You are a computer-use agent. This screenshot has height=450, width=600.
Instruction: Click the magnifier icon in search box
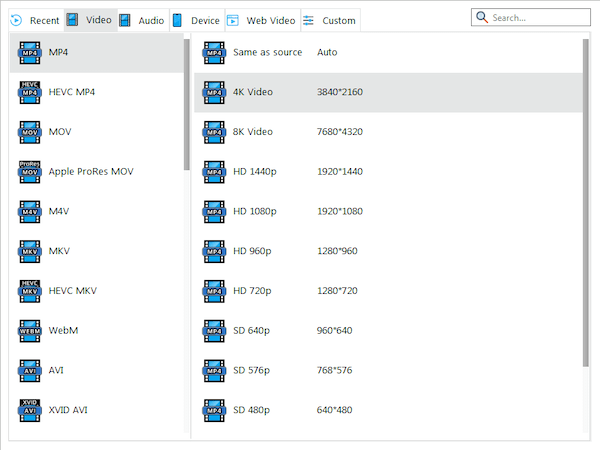[482, 18]
